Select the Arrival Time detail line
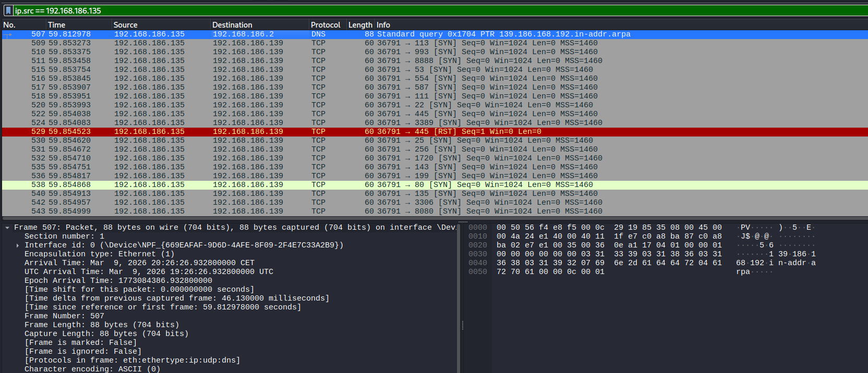 [x=139, y=263]
